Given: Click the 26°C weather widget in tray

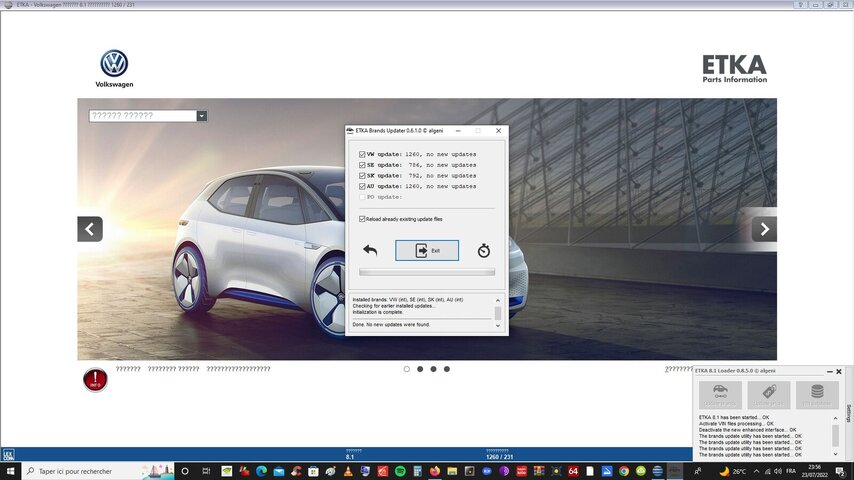Looking at the screenshot, I should 733,471.
